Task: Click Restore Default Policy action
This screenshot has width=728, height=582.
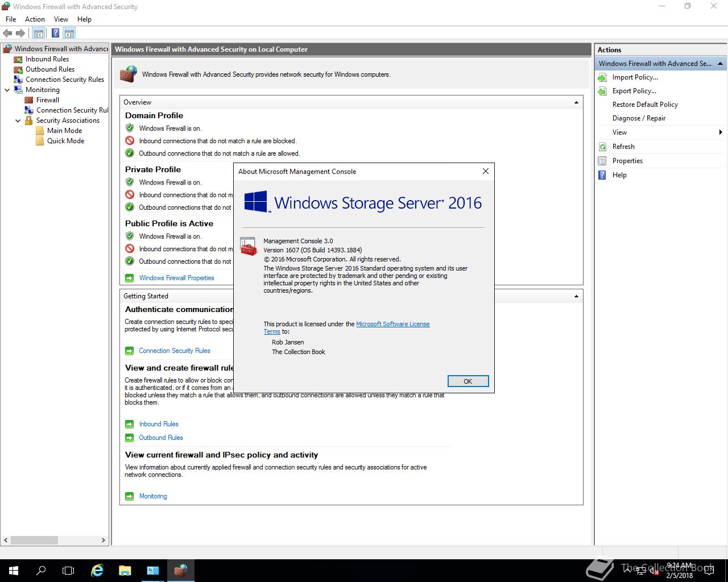Action: (645, 105)
